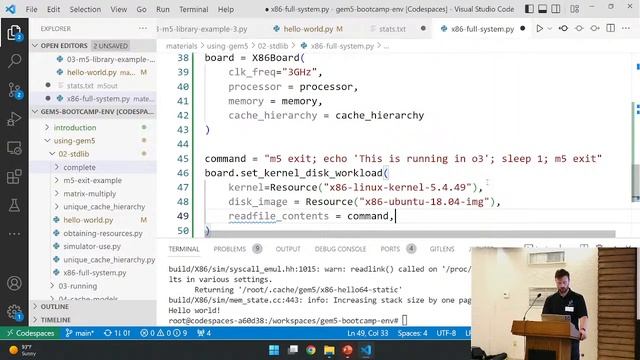Open the Remote Explorer view

point(14,148)
